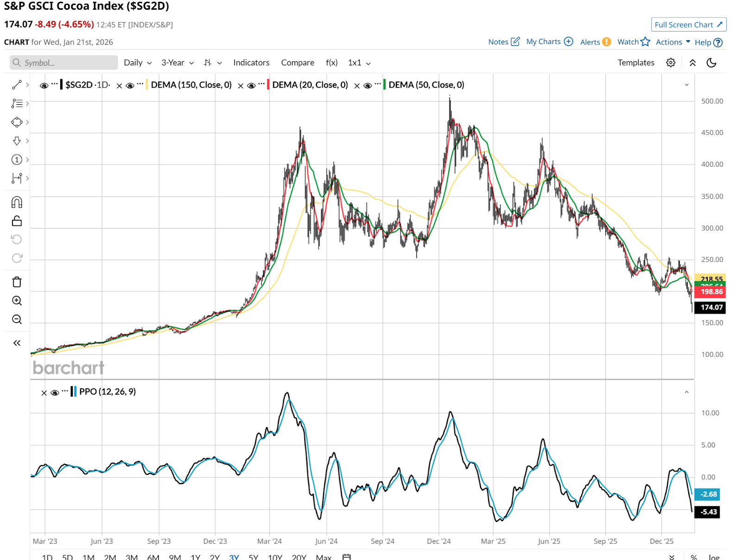Open the calendar date range picker

point(346,557)
